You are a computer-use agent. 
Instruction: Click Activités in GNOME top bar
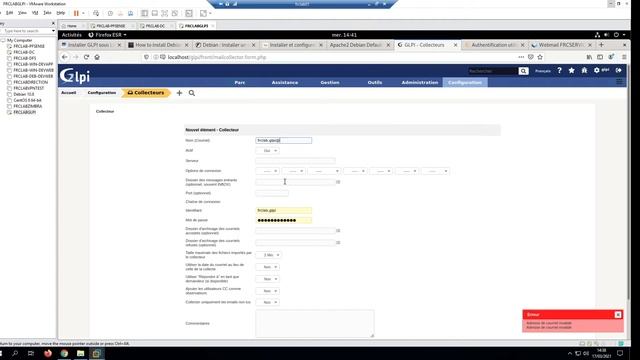click(x=72, y=35)
